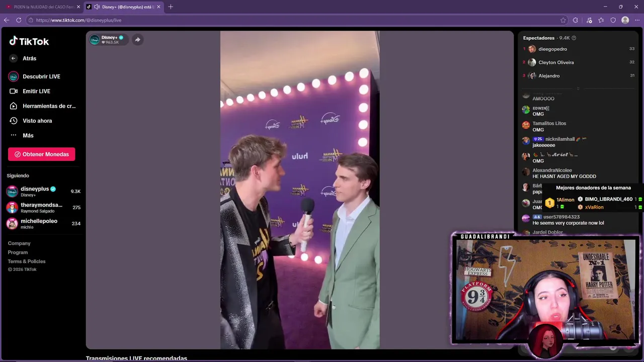The width and height of the screenshot is (644, 362).
Task: Close the PIDEN la NULIDAD tab
Action: coord(78,7)
